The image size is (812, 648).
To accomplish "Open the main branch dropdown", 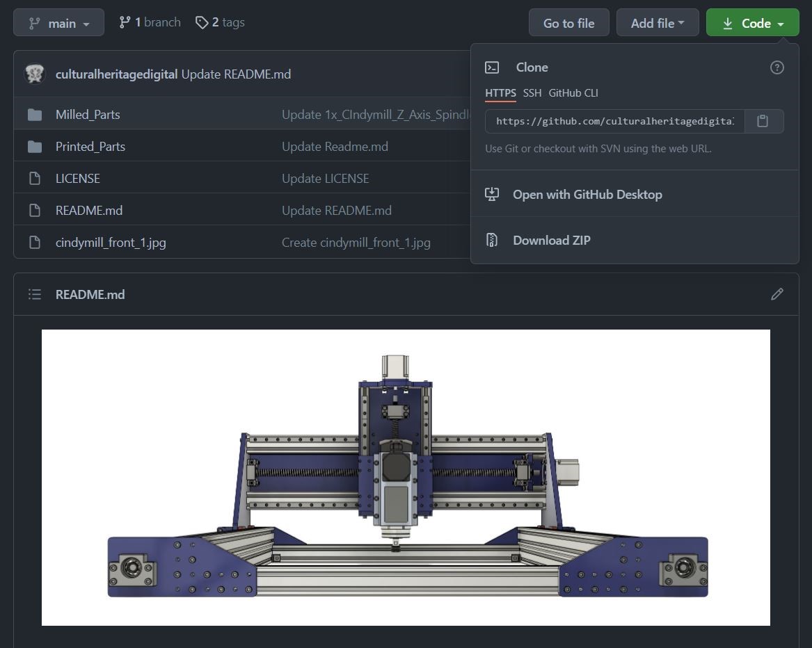I will click(x=59, y=23).
